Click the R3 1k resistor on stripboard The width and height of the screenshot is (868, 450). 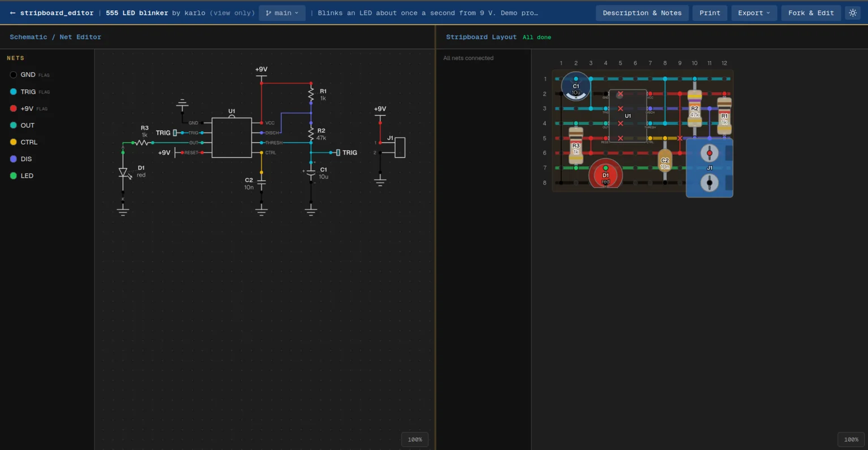[x=576, y=145]
